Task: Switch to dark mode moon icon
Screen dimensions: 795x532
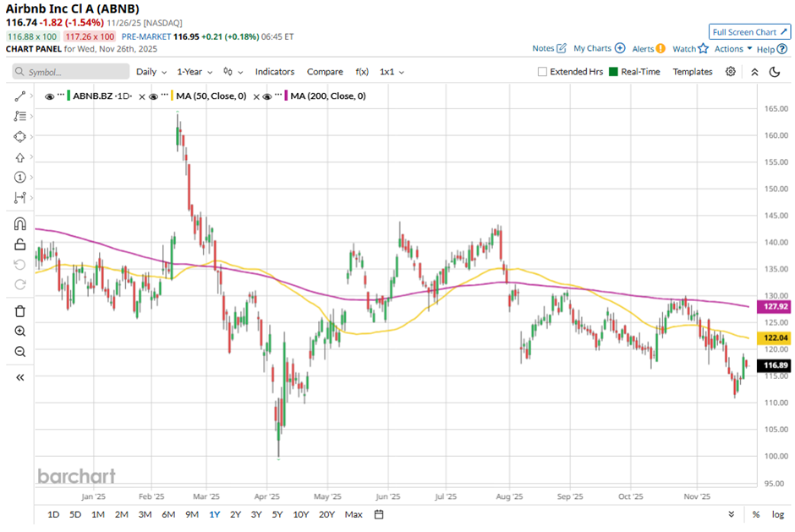Action: pyautogui.click(x=774, y=72)
